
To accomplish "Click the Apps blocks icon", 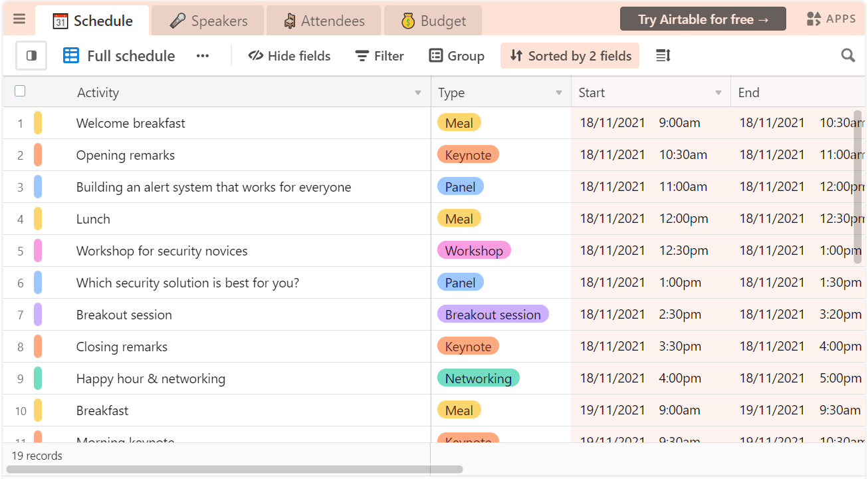I will (814, 19).
